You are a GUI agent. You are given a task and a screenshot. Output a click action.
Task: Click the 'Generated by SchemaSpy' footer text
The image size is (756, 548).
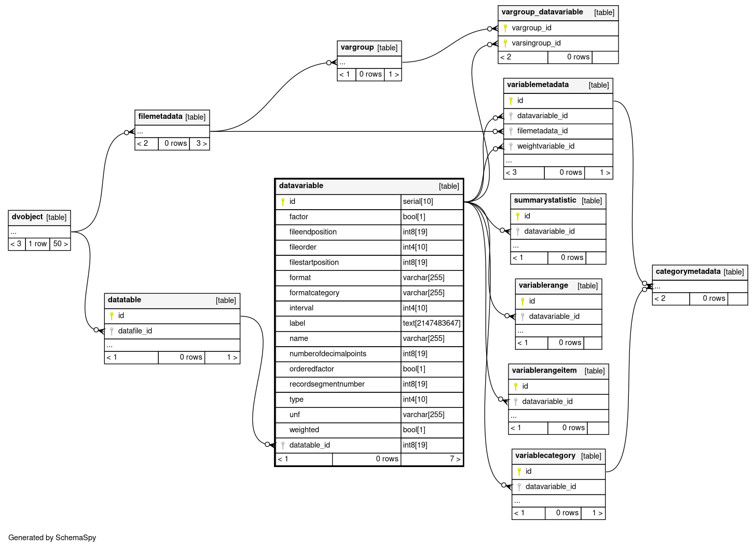tap(52, 538)
